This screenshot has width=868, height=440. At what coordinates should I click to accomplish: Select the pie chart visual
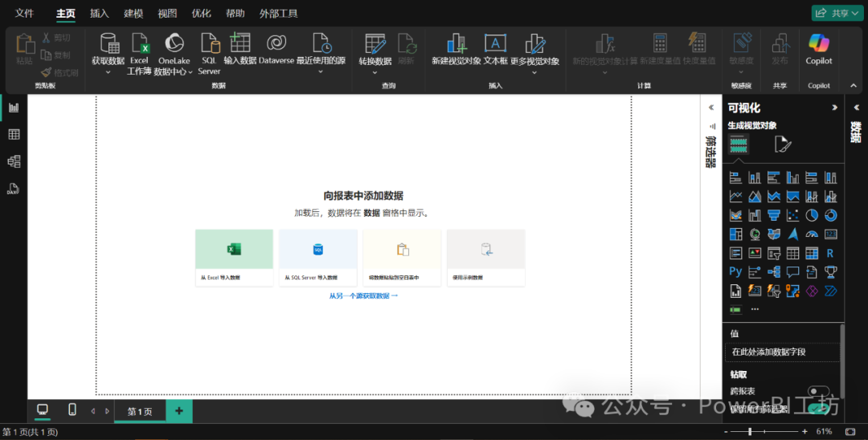812,215
